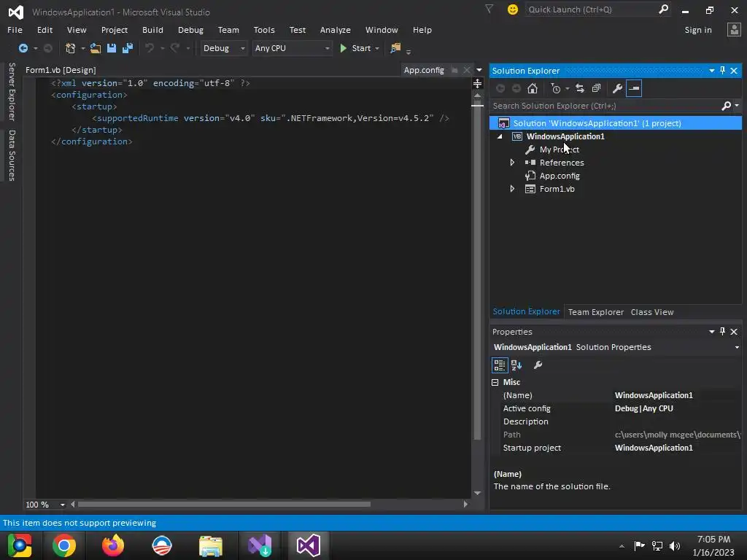
Task: Open Google Chrome from the taskbar
Action: 64,545
